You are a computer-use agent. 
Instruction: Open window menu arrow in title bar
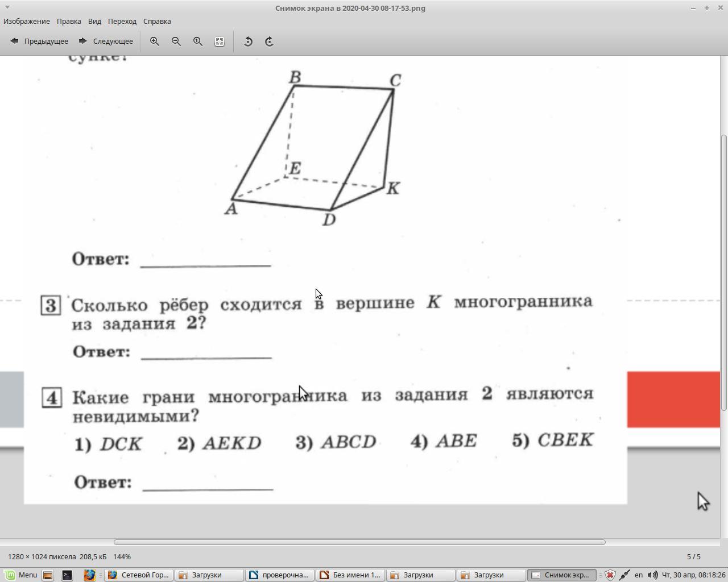(x=7, y=7)
